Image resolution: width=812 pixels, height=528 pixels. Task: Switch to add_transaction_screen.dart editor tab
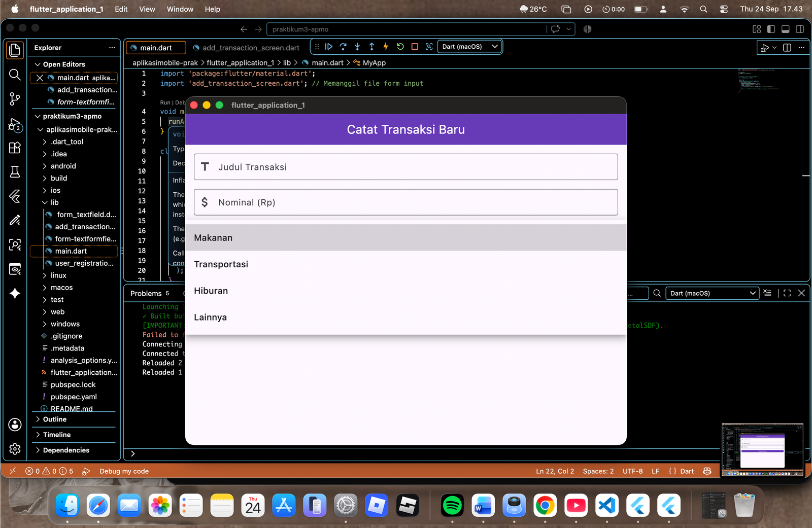pyautogui.click(x=246, y=48)
